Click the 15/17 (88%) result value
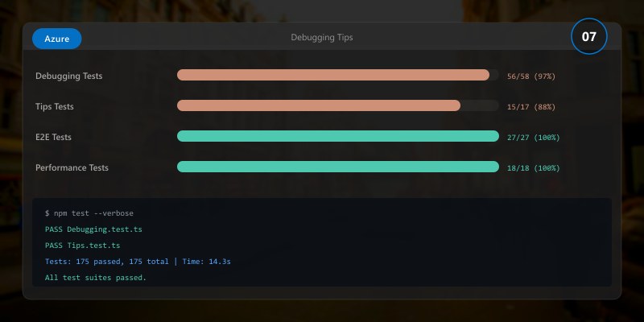Viewport: 644px width, 322px height. coord(531,107)
